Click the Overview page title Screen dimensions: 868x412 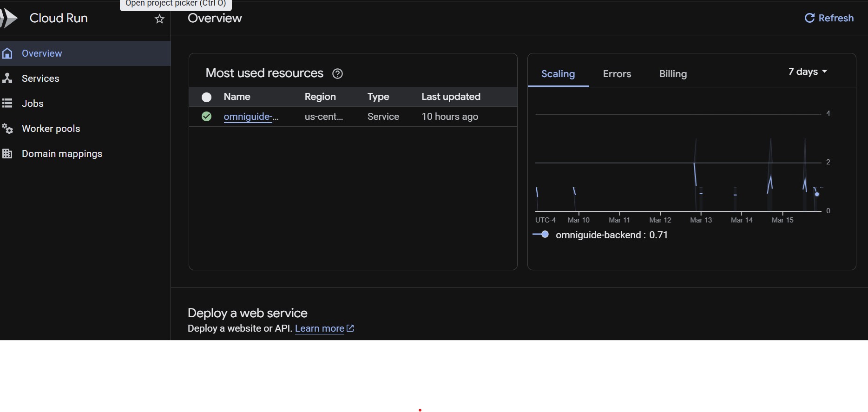click(215, 18)
